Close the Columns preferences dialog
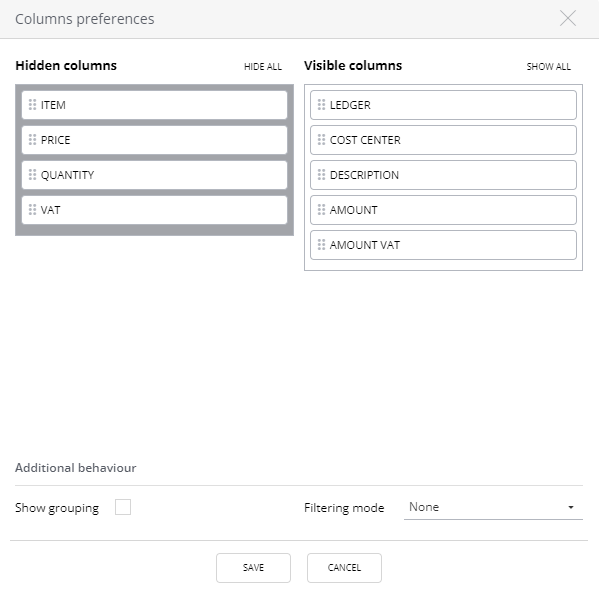This screenshot has width=599, height=596. (x=568, y=18)
